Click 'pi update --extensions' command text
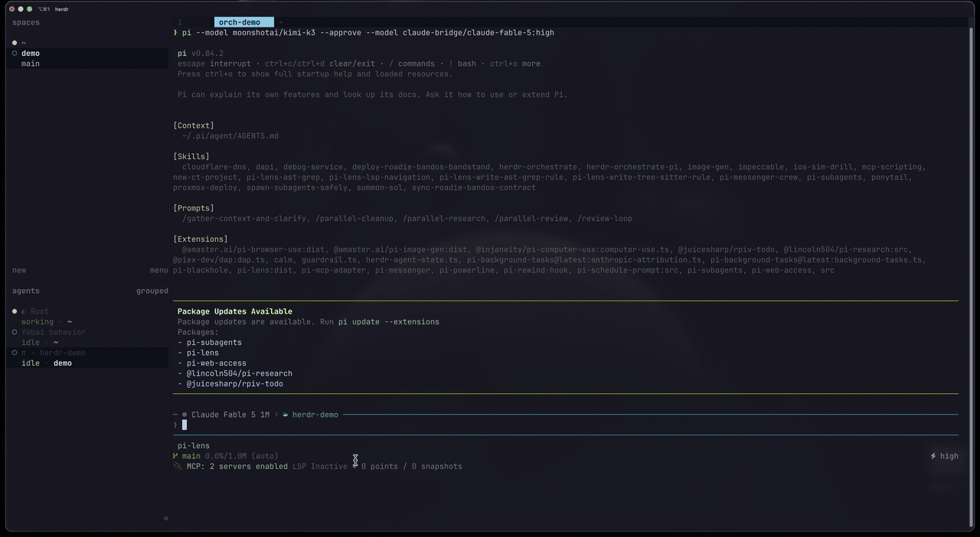 tap(389, 322)
